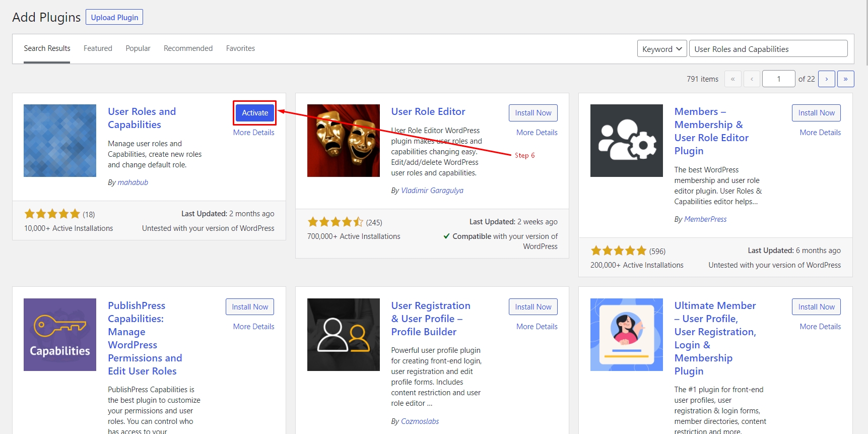
Task: Click the plugin search keyword field
Action: pos(768,49)
